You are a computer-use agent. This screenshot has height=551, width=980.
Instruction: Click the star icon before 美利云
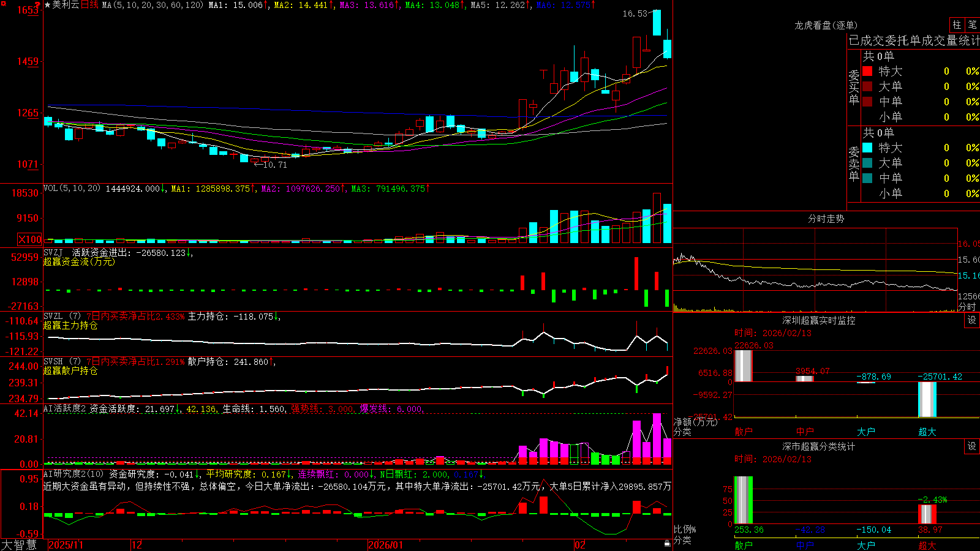click(48, 5)
